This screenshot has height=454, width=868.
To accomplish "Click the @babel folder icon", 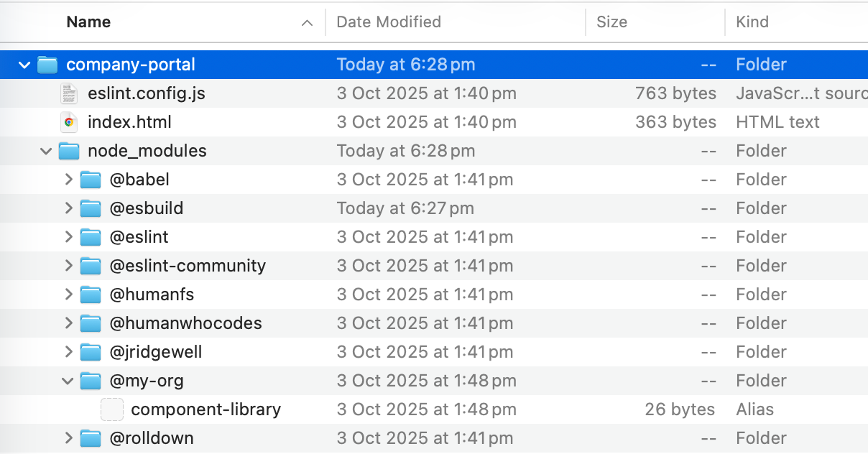I will [x=91, y=180].
